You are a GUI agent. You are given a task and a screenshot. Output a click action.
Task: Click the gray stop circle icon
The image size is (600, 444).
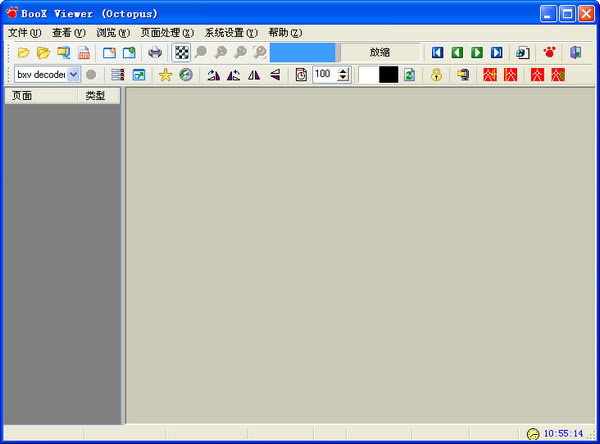point(91,75)
